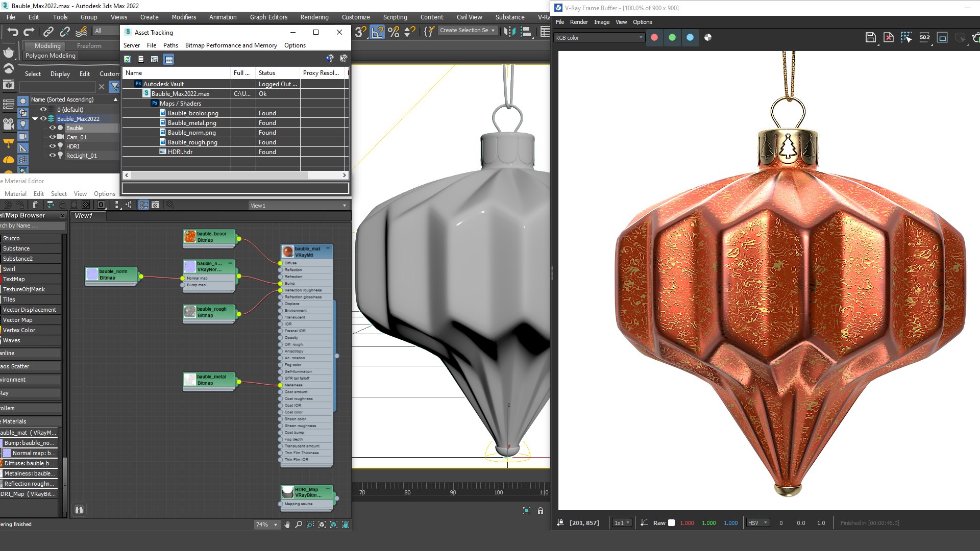The width and height of the screenshot is (980, 551).
Task: Switch Asset Tracking to table view
Action: click(168, 59)
